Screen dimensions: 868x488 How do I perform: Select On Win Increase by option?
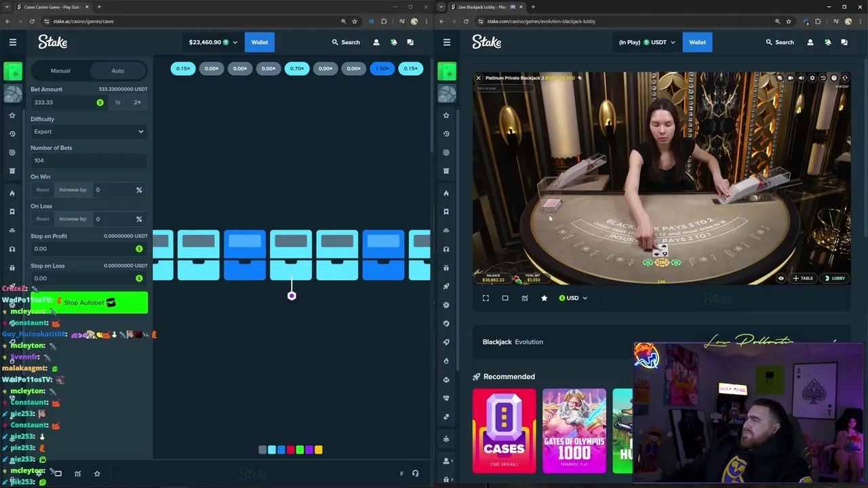73,190
